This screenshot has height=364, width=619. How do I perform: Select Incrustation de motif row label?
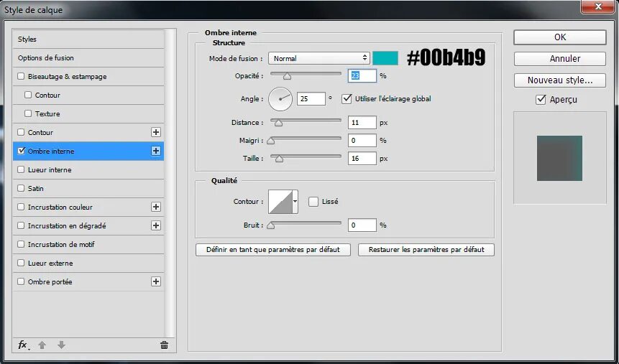click(61, 244)
